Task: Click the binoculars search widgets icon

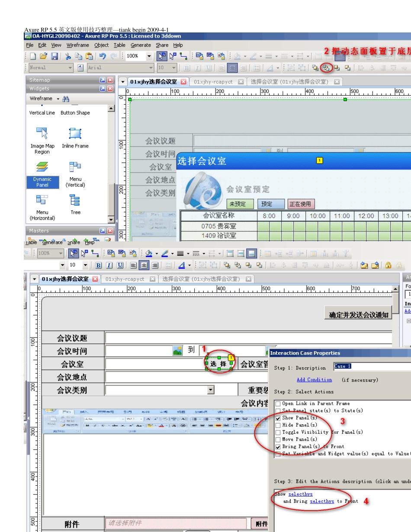Action: [x=66, y=99]
